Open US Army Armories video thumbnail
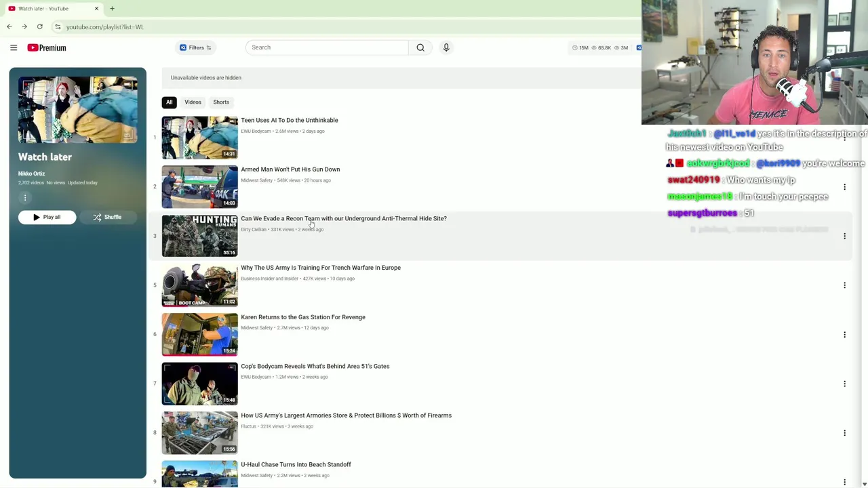This screenshot has width=868, height=488. point(200,432)
